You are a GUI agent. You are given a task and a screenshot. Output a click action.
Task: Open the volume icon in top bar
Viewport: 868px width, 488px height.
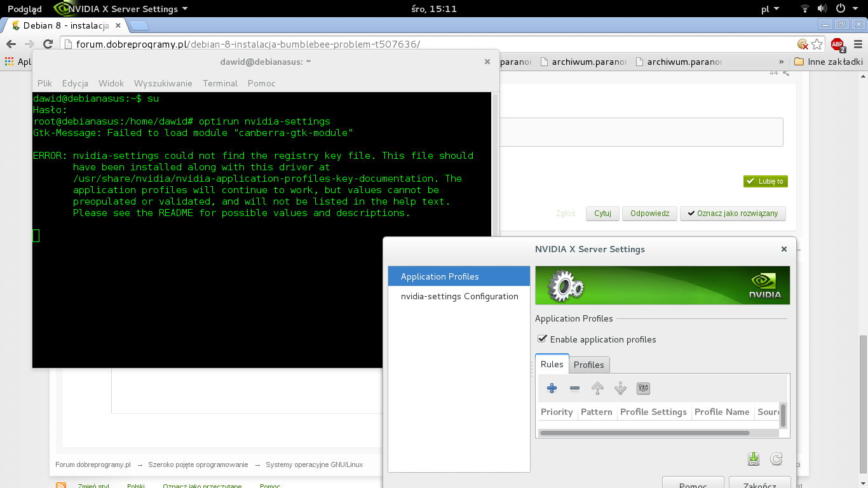(822, 9)
